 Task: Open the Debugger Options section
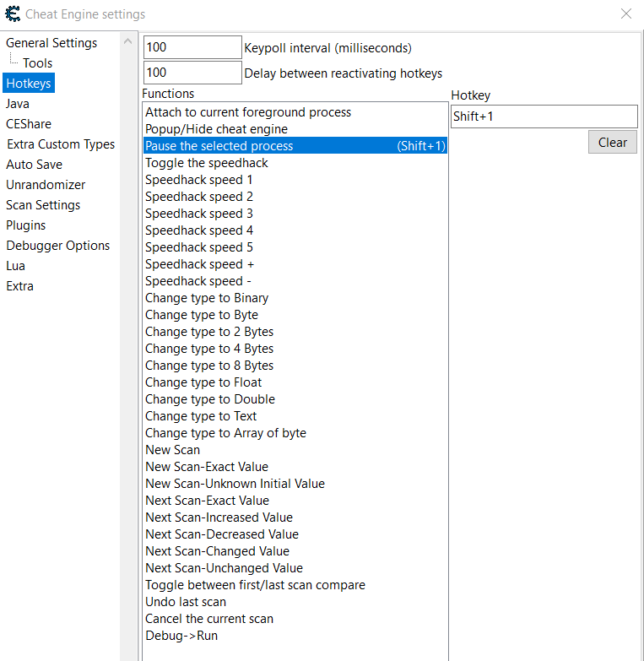(x=57, y=246)
